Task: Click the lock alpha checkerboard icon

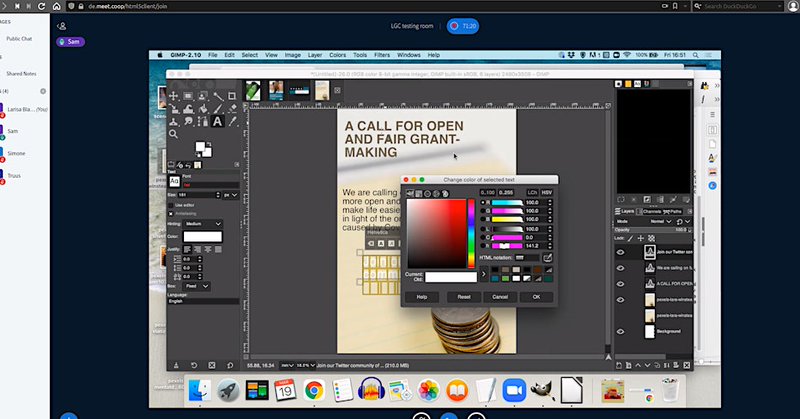Action: [651, 238]
